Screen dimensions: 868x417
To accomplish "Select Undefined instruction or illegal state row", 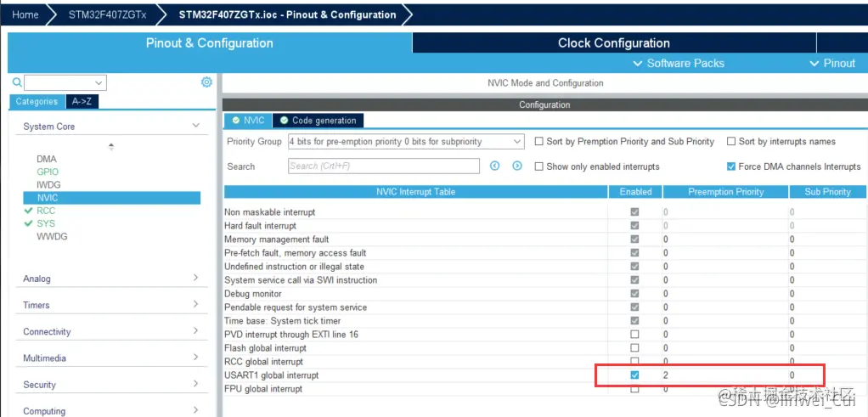I will click(294, 267).
